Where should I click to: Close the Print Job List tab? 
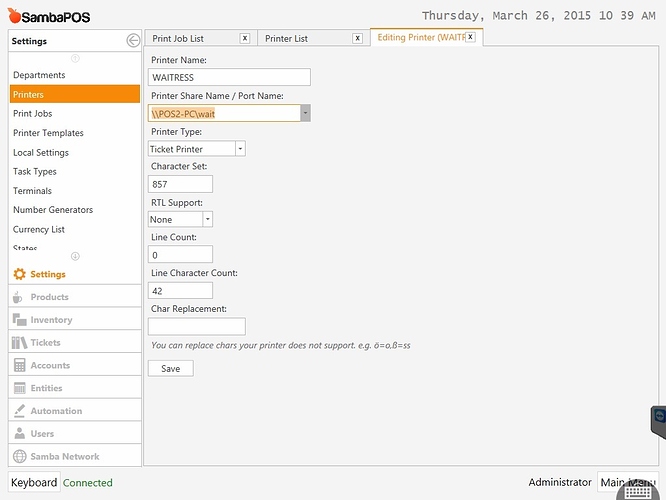(245, 38)
